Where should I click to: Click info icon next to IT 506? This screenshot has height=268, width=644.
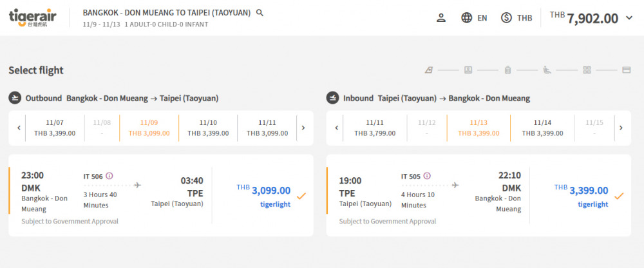(x=109, y=176)
